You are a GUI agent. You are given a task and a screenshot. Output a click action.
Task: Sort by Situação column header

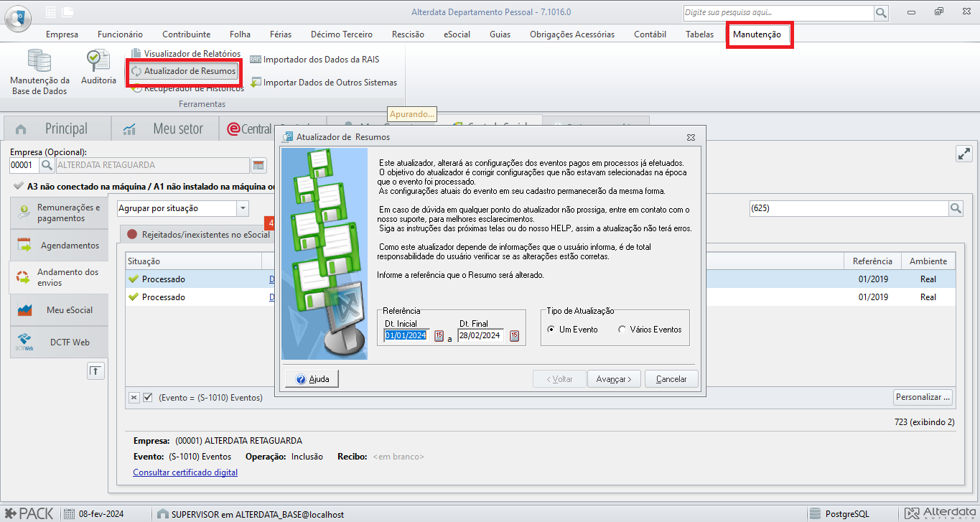click(194, 261)
